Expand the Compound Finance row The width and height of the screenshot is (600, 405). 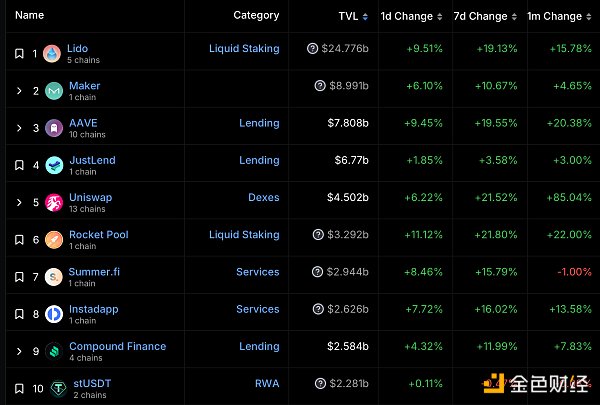(x=18, y=351)
